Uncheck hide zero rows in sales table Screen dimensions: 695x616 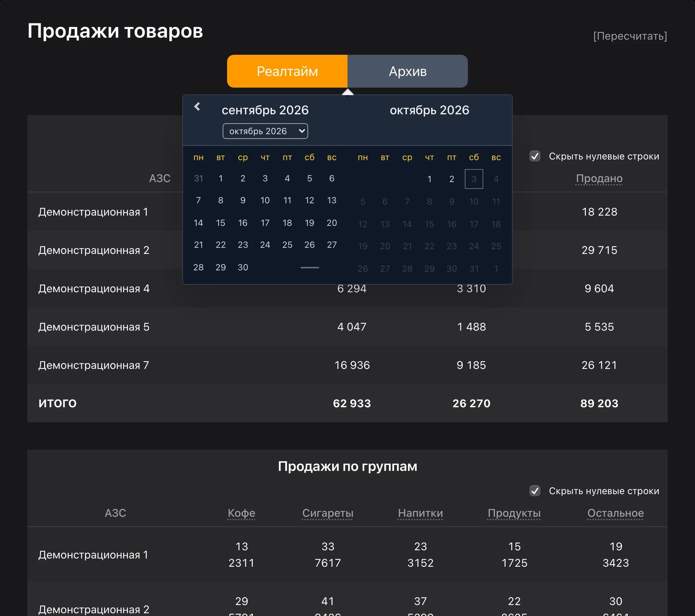coord(535,156)
